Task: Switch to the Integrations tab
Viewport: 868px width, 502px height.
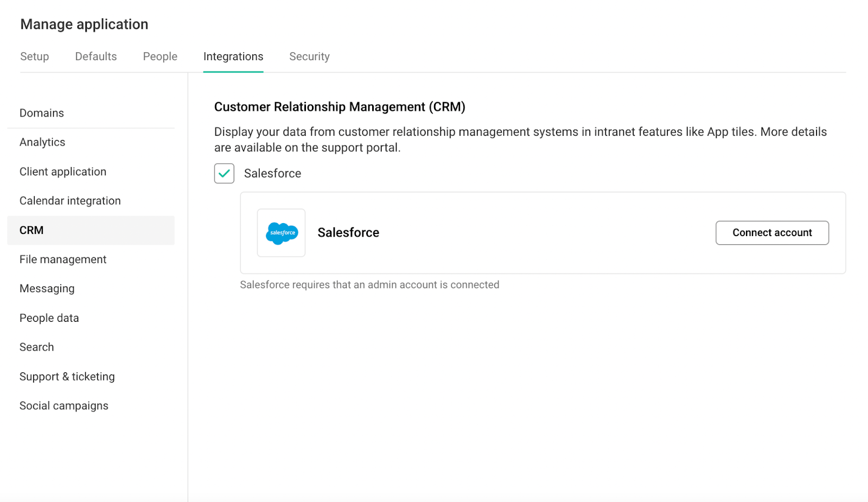Action: click(233, 56)
